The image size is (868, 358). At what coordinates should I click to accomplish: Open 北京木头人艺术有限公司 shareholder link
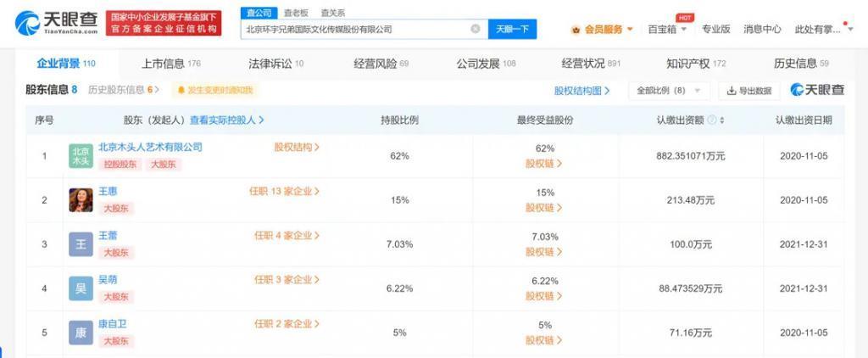(x=150, y=147)
